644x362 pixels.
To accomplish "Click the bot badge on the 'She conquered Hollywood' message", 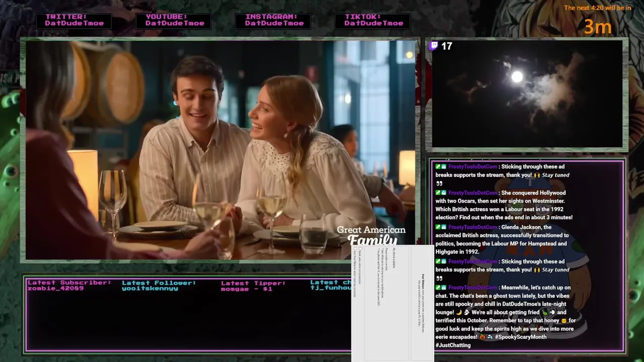I will coord(444,193).
